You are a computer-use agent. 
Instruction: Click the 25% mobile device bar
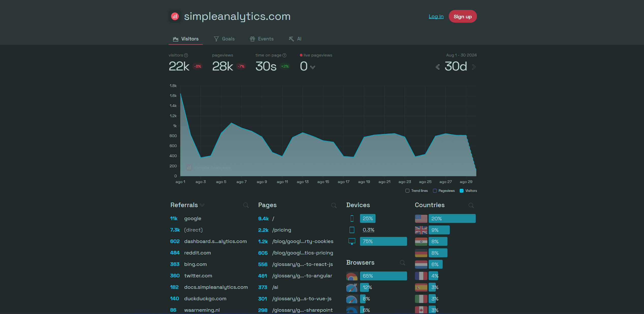[368, 219]
